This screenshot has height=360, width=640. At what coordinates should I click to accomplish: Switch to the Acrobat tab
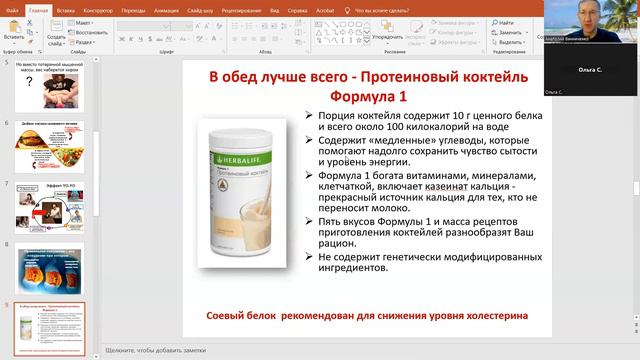click(325, 10)
